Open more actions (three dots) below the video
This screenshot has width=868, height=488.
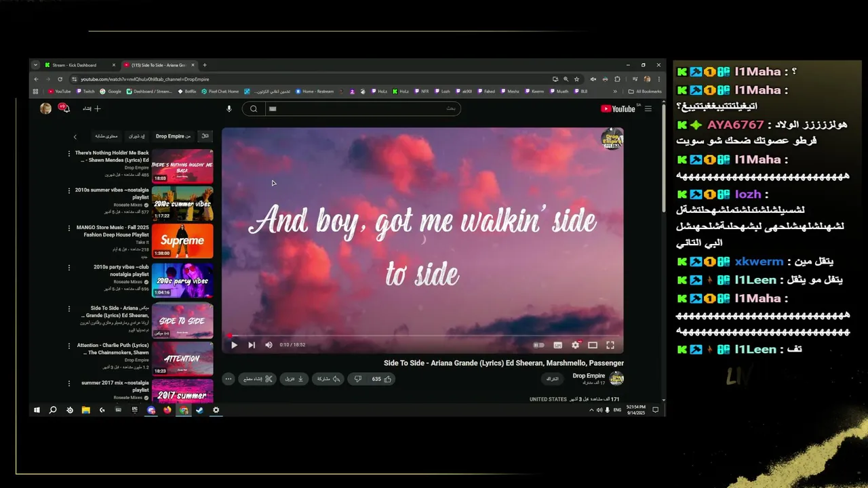pos(229,379)
